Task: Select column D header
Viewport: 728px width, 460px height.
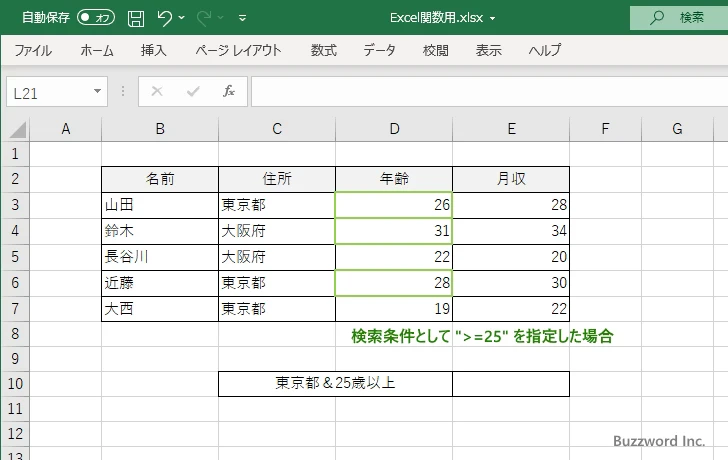Action: [394, 128]
